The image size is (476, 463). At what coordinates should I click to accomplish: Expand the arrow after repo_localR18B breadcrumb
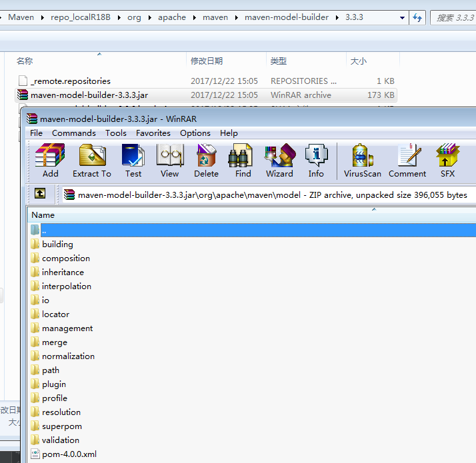[x=119, y=17]
